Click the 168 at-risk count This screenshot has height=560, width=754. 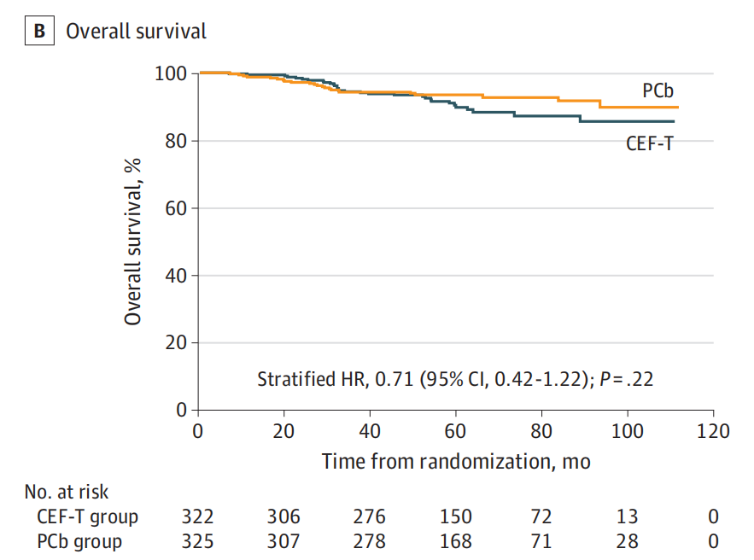(455, 541)
